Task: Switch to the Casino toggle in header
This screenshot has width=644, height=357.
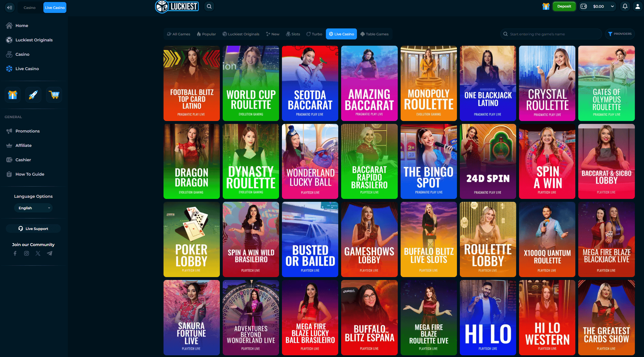Action: click(30, 7)
